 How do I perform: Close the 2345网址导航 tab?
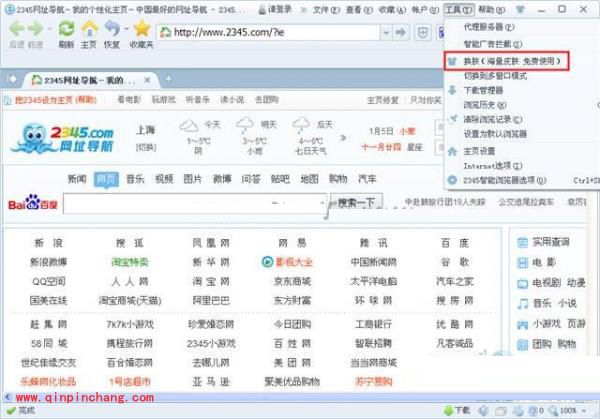point(147,80)
